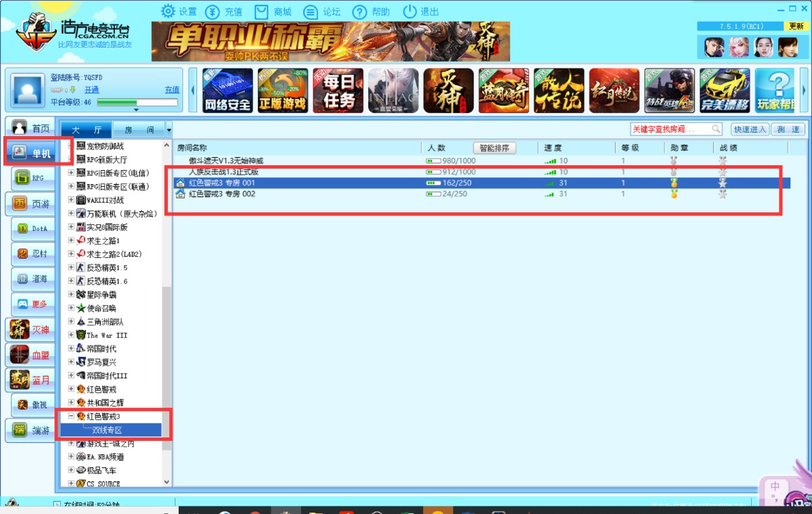Open the 灭神 sidebar tab
The height and width of the screenshot is (514, 812).
[31, 330]
